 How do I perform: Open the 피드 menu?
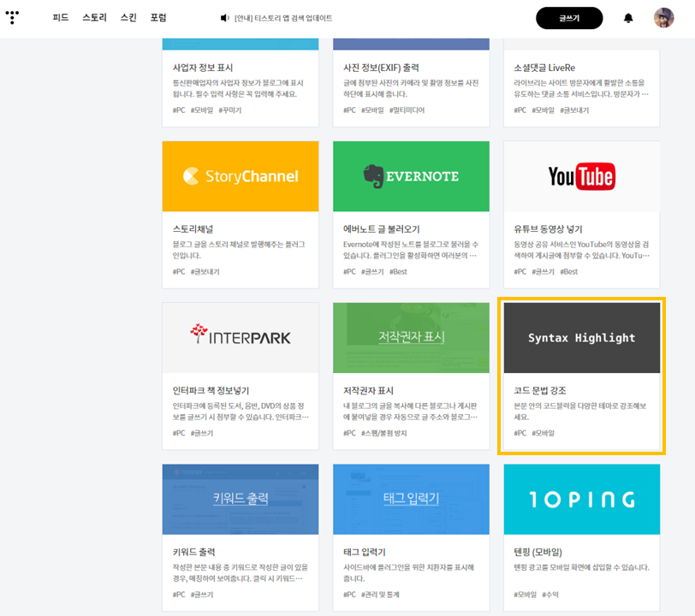click(x=60, y=18)
